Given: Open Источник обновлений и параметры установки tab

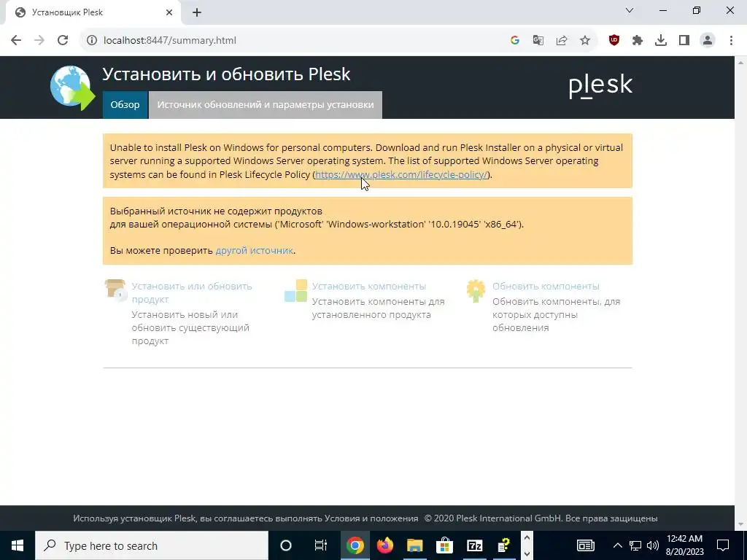Looking at the screenshot, I should pos(266,105).
